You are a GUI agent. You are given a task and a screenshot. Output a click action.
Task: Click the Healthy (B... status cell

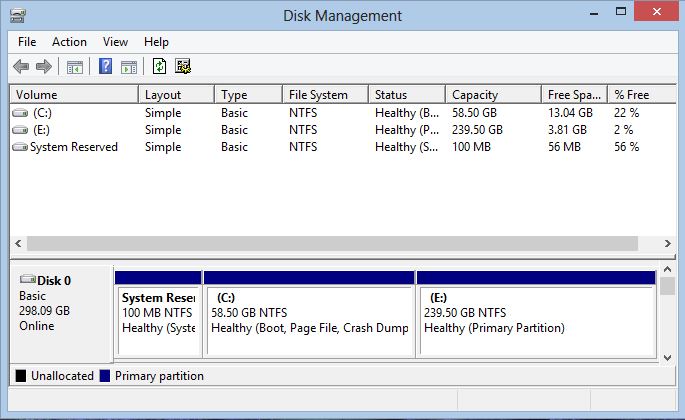point(407,113)
